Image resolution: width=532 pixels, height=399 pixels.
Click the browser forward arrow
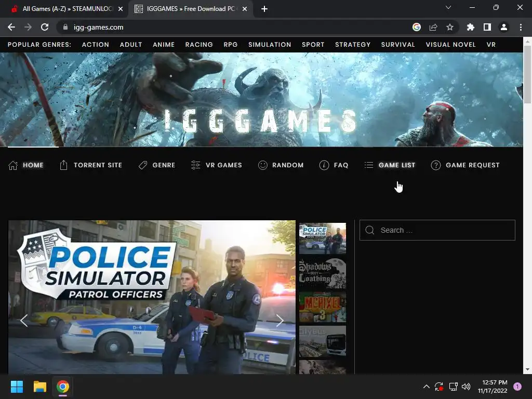[28, 27]
